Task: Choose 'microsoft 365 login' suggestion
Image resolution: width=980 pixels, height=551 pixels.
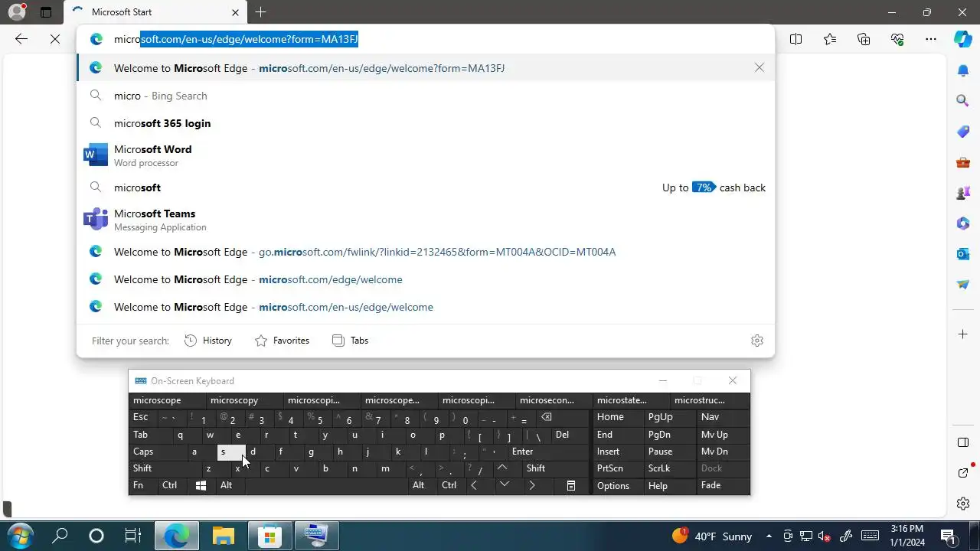Action: (426, 123)
